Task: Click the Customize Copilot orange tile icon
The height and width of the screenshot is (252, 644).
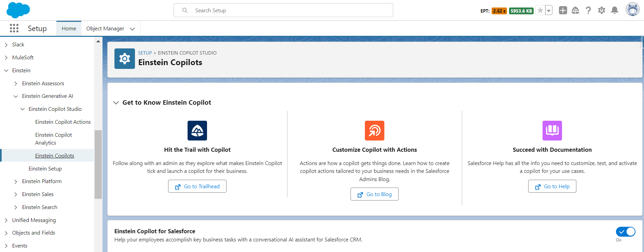Action: coord(374,131)
